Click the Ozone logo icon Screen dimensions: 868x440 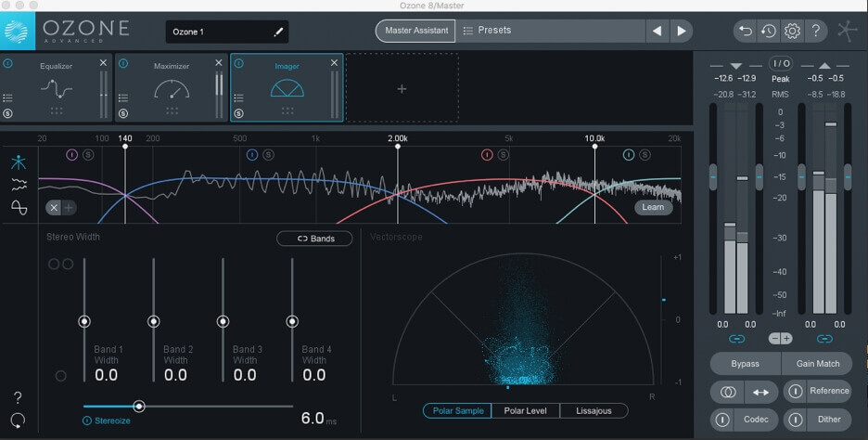point(17,31)
